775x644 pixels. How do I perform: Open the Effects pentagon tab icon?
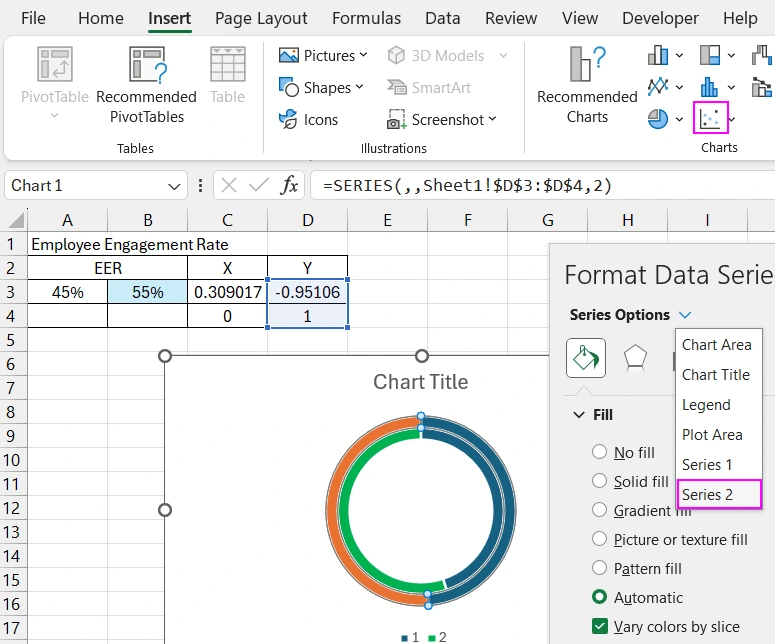click(635, 358)
